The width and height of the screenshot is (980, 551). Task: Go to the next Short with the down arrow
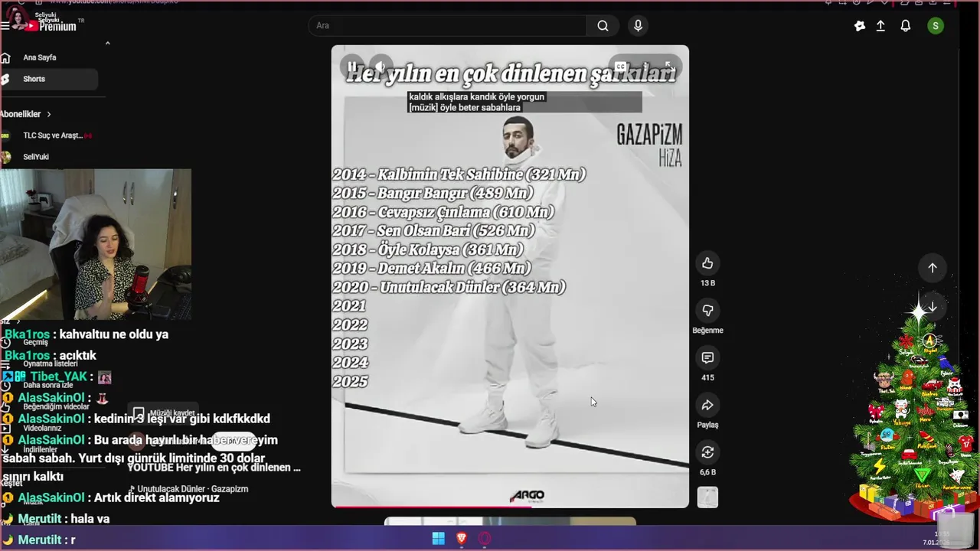coord(933,307)
